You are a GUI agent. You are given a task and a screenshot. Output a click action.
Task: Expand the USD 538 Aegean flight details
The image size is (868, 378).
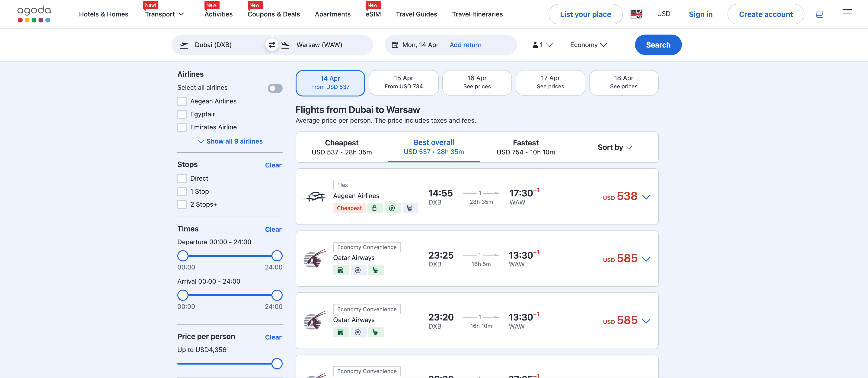tap(646, 197)
